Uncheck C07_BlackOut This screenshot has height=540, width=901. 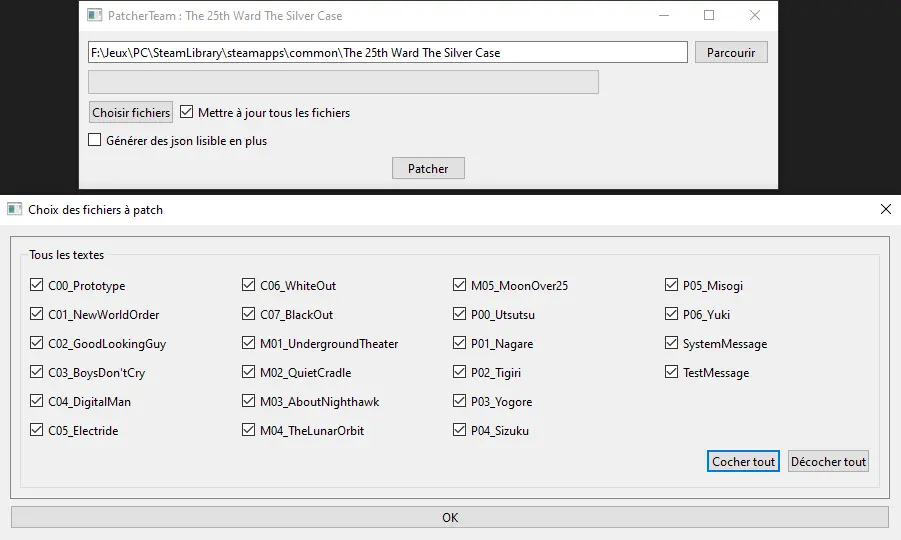click(x=248, y=314)
